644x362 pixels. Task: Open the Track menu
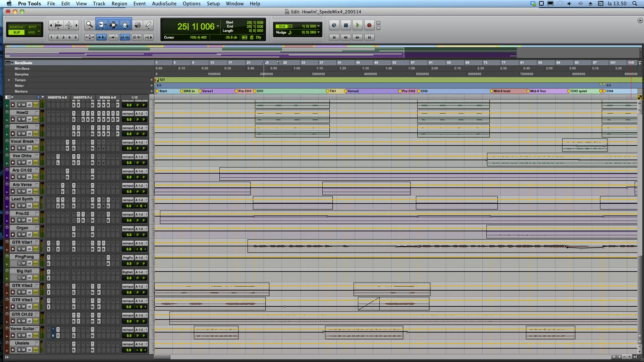point(99,4)
